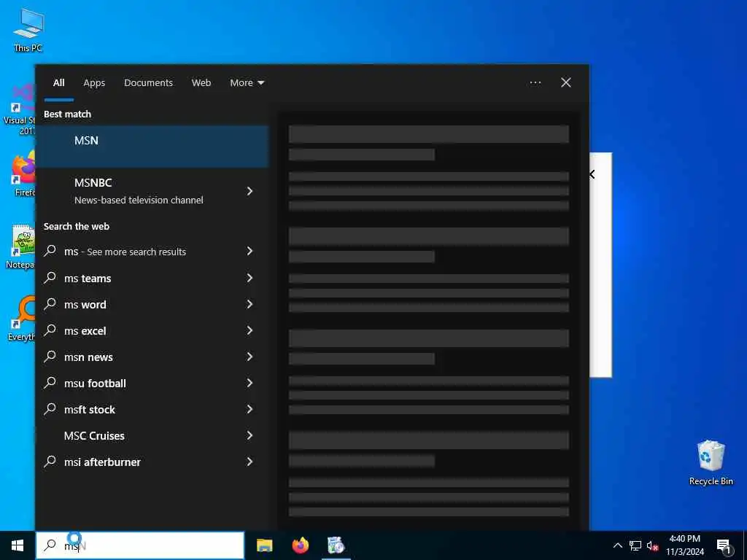Close the search panel
The width and height of the screenshot is (747, 560).
click(x=565, y=82)
